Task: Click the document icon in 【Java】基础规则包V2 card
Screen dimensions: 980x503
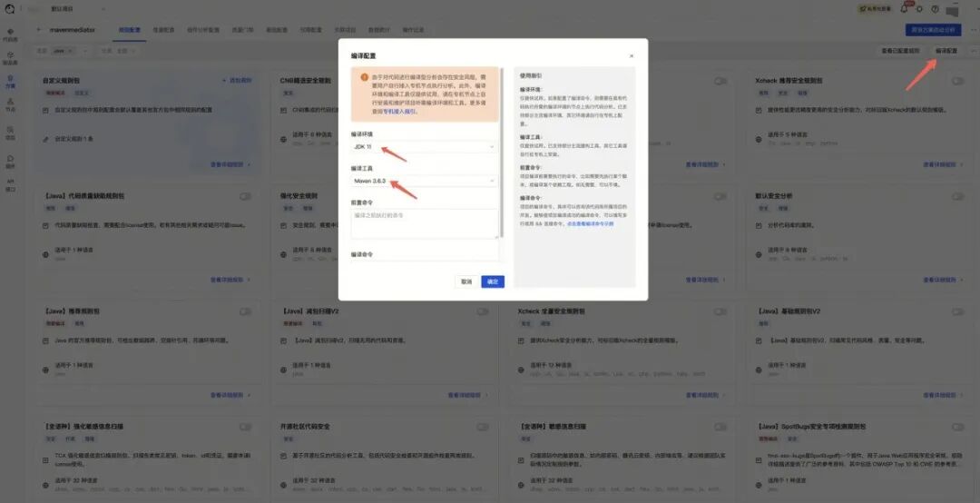Action: point(758,341)
